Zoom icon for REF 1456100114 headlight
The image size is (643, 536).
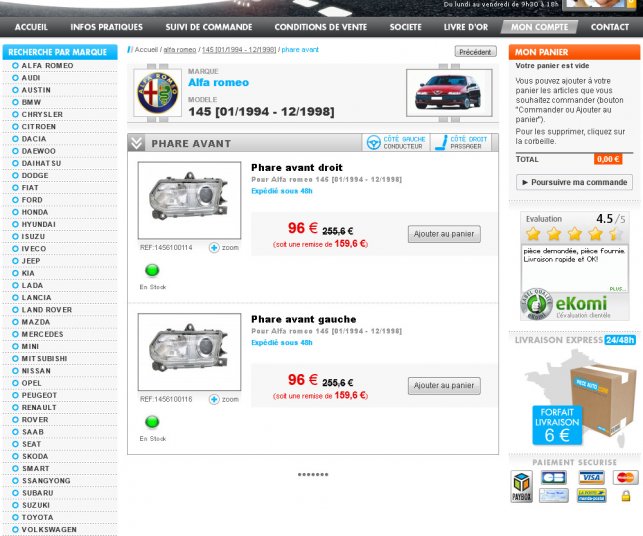click(x=214, y=248)
